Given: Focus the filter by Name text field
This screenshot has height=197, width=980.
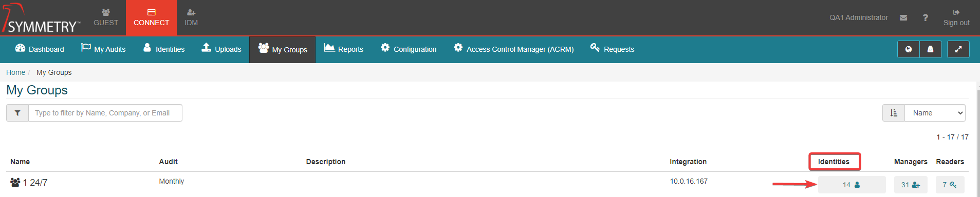Looking at the screenshot, I should point(105,113).
